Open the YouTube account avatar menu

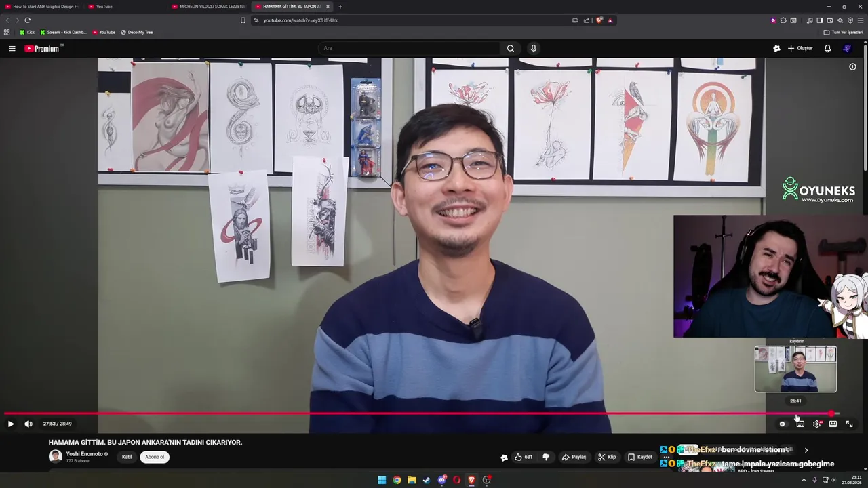pos(847,48)
